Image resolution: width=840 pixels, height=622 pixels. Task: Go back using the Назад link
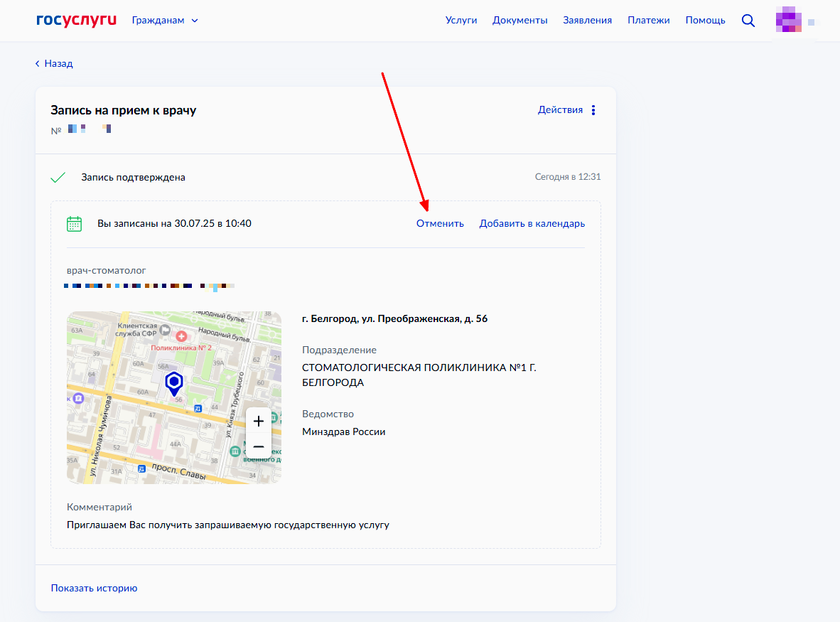(x=55, y=63)
